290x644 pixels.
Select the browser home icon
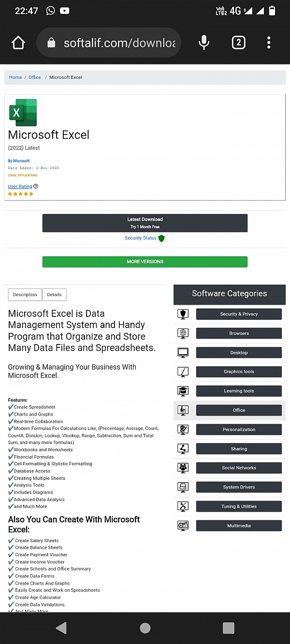click(18, 43)
